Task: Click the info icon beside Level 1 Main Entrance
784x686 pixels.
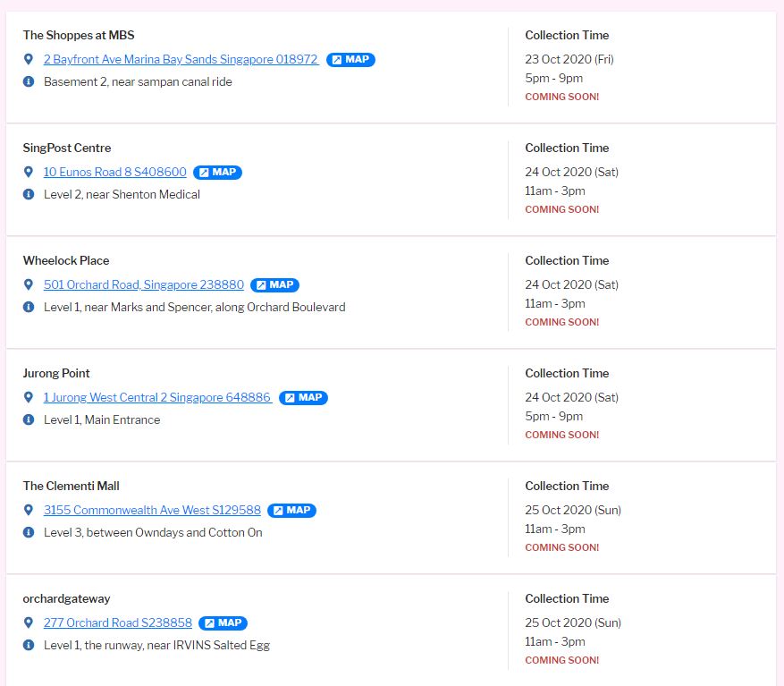Action: (x=29, y=419)
